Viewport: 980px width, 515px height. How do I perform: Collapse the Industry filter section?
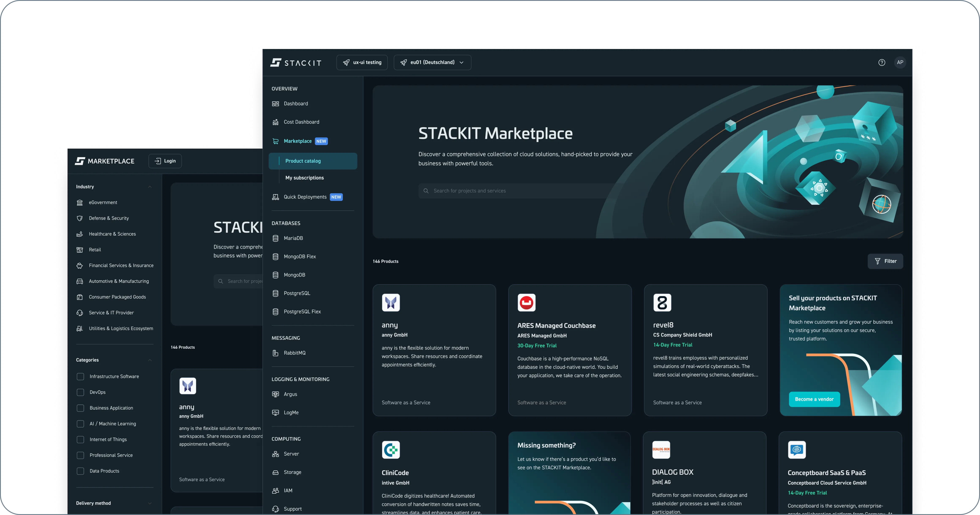coord(150,187)
